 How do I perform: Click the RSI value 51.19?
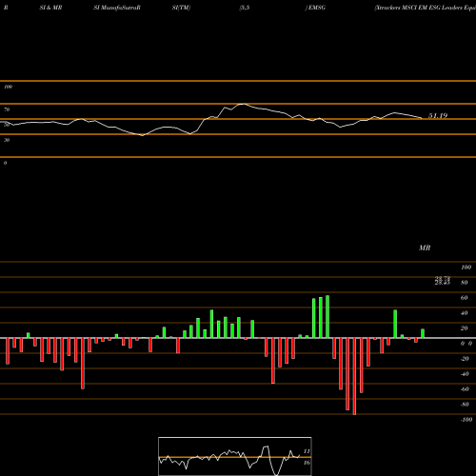click(x=438, y=116)
